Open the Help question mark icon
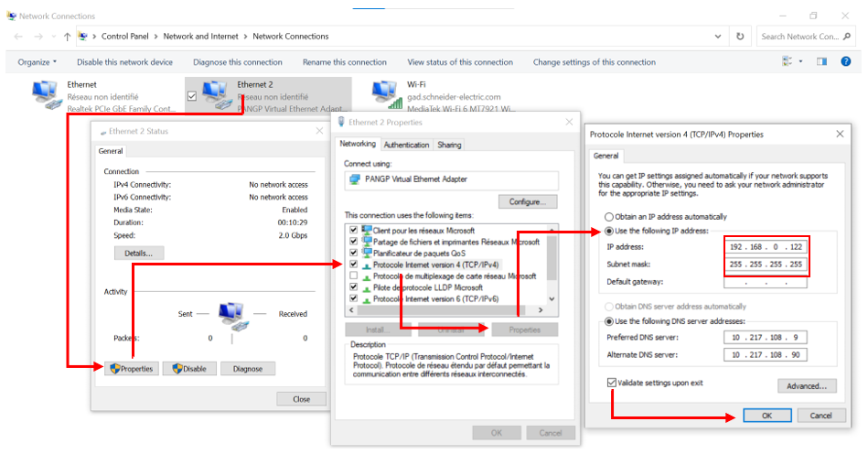The height and width of the screenshot is (454, 868). (846, 61)
